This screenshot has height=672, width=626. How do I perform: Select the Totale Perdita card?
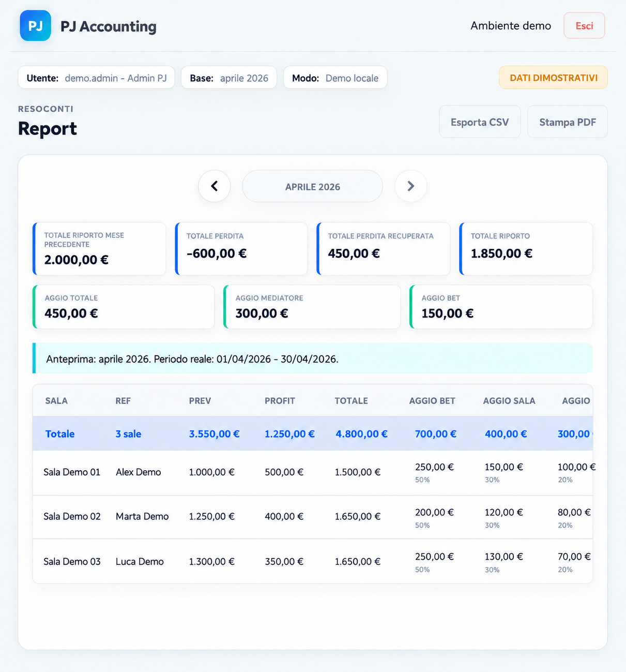click(241, 249)
